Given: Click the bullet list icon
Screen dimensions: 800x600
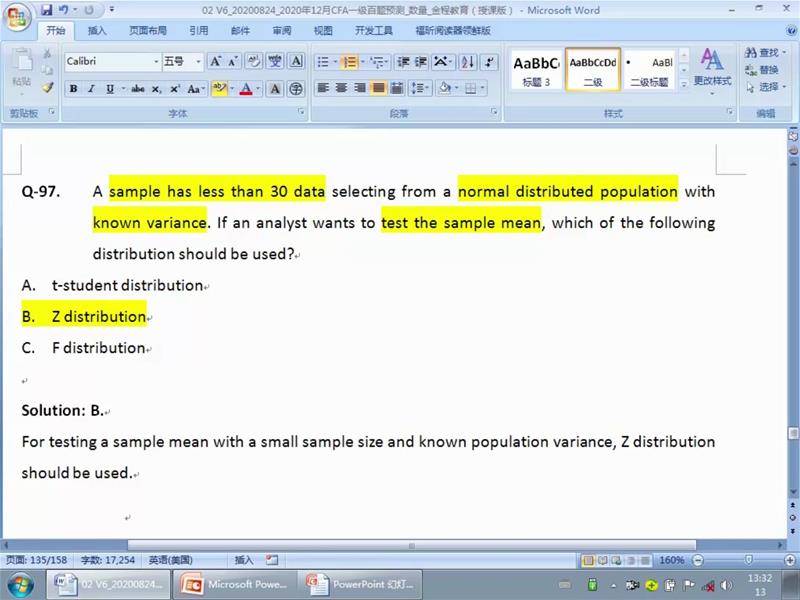Looking at the screenshot, I should tap(323, 62).
